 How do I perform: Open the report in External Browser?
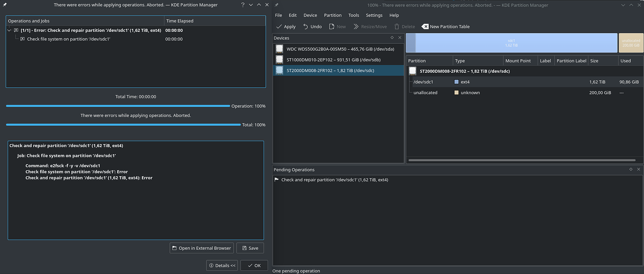(x=202, y=247)
